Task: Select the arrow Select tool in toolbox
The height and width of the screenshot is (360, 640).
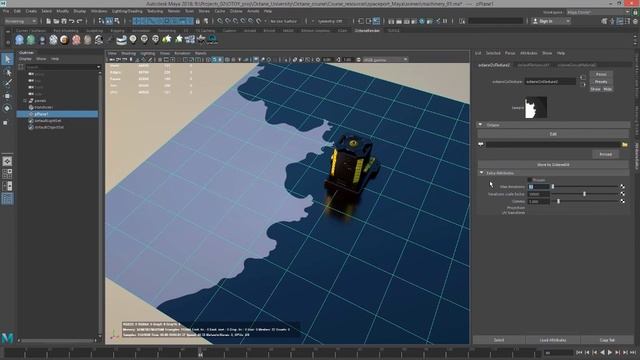Action: coord(7,59)
